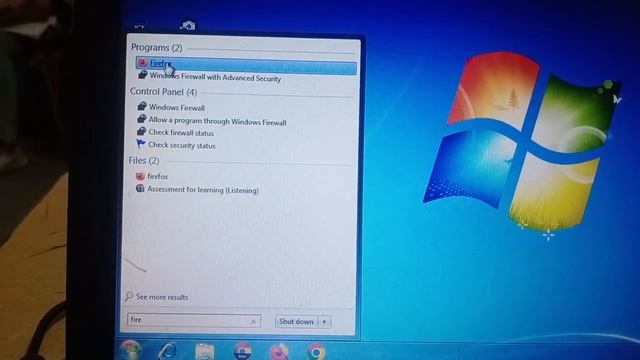Expand the arrow next to Shut down

click(324, 322)
